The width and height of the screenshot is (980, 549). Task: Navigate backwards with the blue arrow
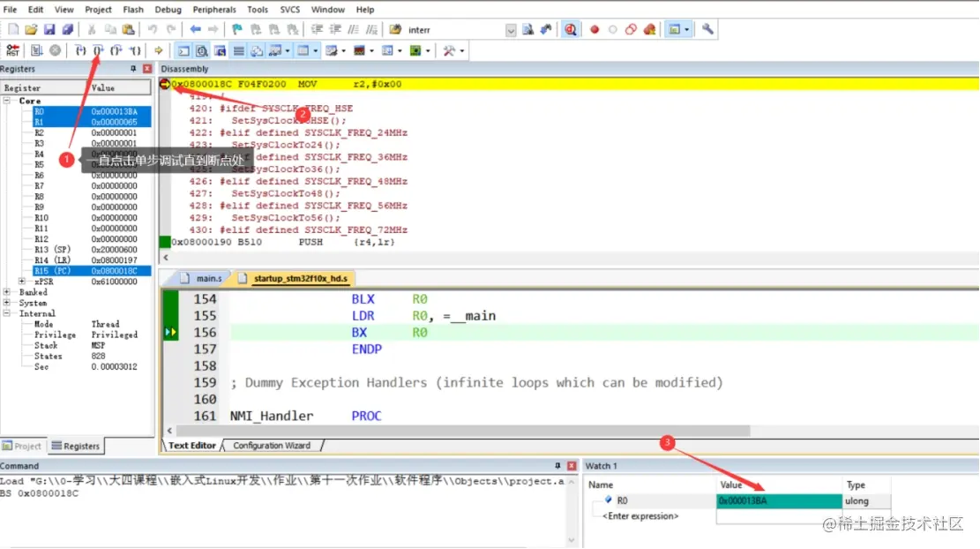point(195,29)
